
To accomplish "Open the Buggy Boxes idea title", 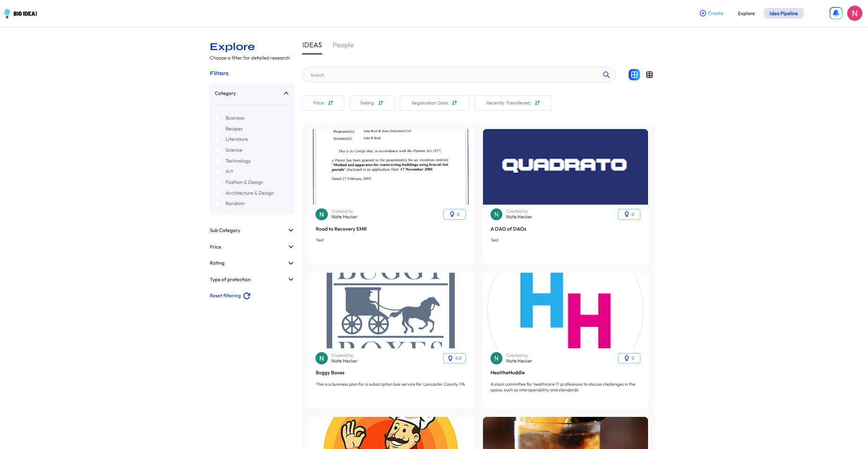I will [x=330, y=373].
